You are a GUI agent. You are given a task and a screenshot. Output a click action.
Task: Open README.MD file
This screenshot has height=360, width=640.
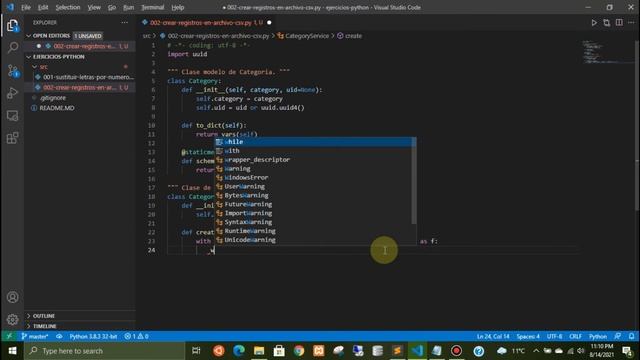click(80, 108)
